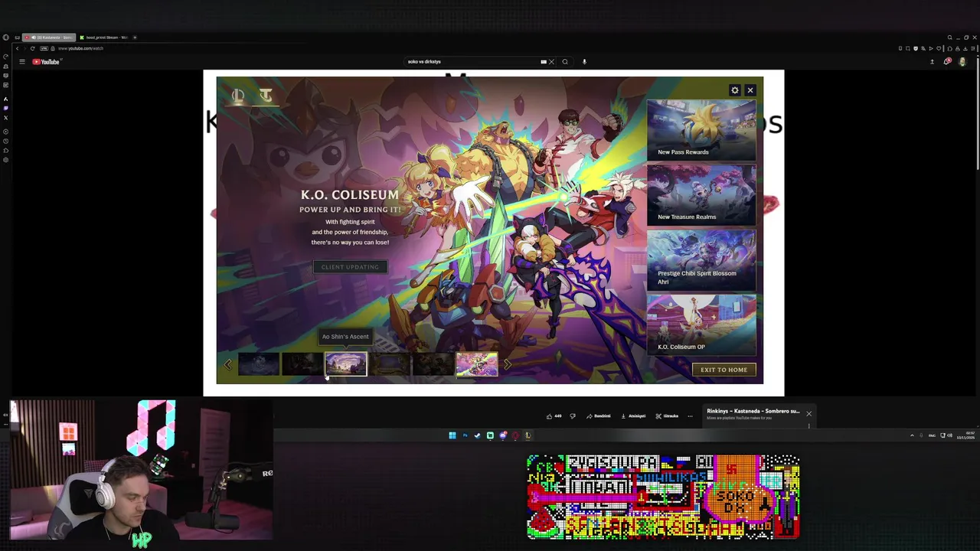
Task: Open the sidebar history clock icon
Action: click(x=5, y=141)
